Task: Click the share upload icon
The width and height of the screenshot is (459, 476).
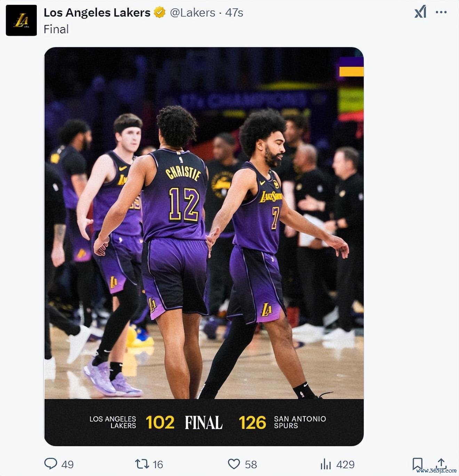Action: coord(441,463)
